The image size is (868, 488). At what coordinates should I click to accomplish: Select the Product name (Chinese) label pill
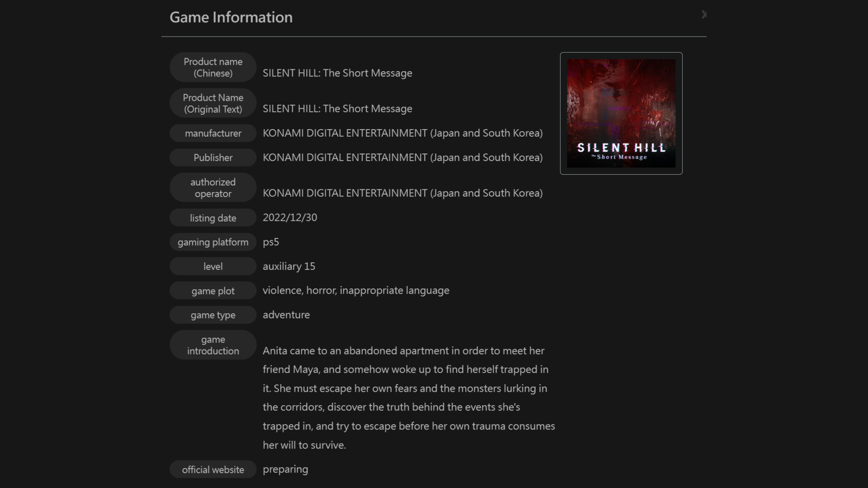[x=212, y=67]
